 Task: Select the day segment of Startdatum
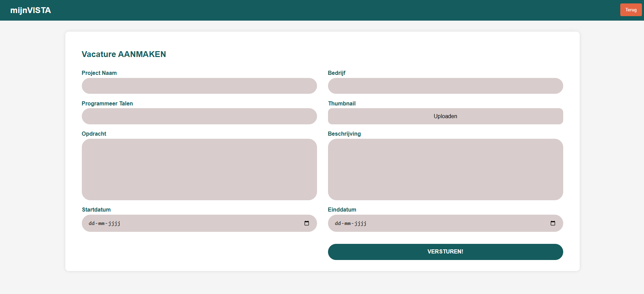pyautogui.click(x=91, y=223)
